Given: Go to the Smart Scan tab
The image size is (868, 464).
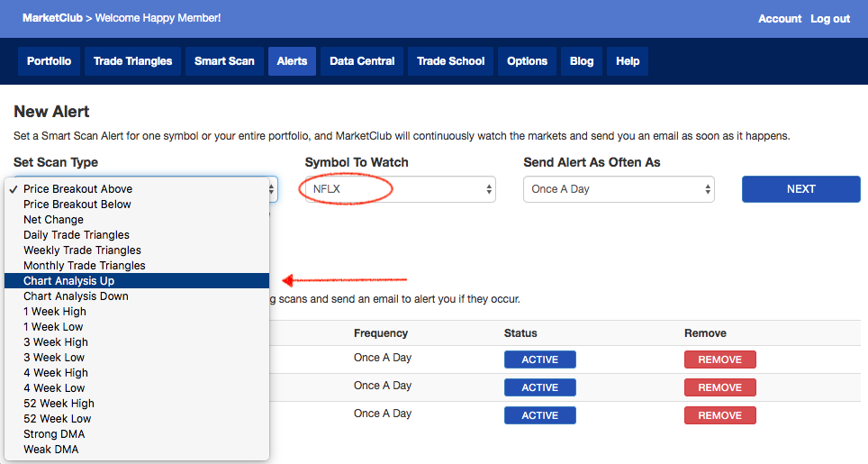Looking at the screenshot, I should 224,61.
